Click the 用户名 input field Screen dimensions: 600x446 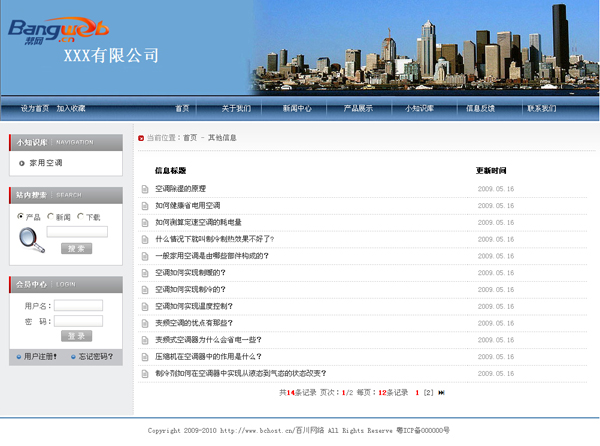click(x=78, y=306)
